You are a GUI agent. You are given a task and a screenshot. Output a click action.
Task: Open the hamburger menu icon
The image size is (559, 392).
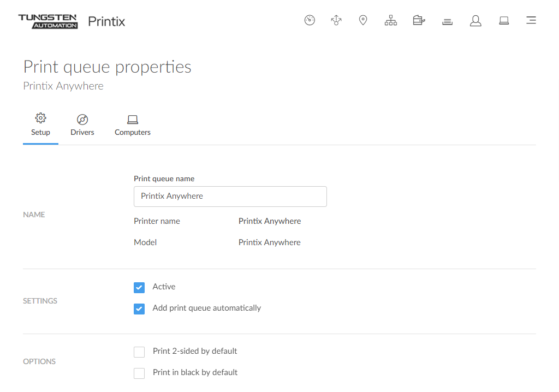click(531, 21)
